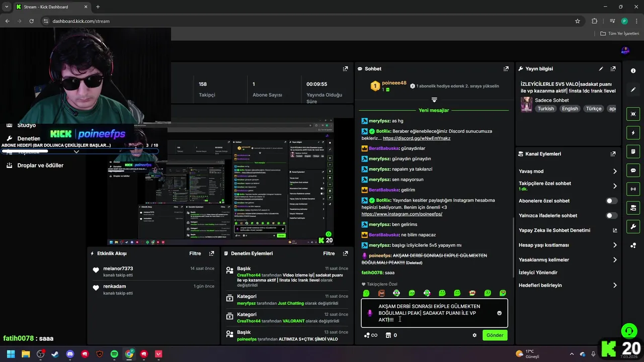644x362 pixels.
Task: Open Discord from the taskbar
Action: coord(70,354)
